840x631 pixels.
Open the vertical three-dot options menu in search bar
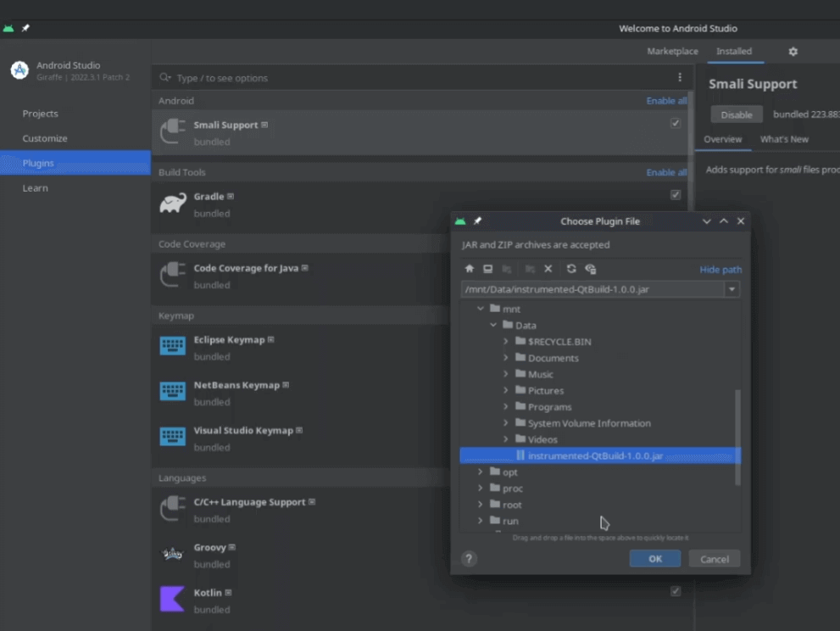680,78
